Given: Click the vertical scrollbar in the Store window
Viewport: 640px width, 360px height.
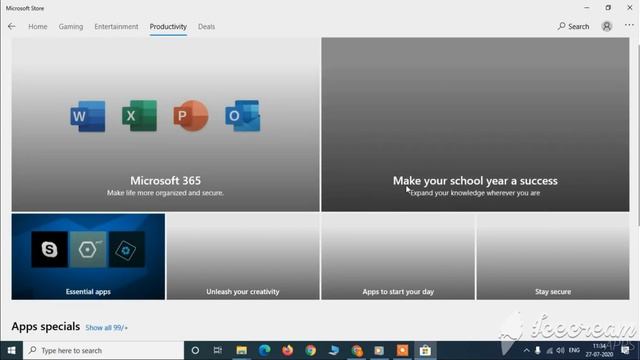Looking at the screenshot, I should tap(638, 135).
